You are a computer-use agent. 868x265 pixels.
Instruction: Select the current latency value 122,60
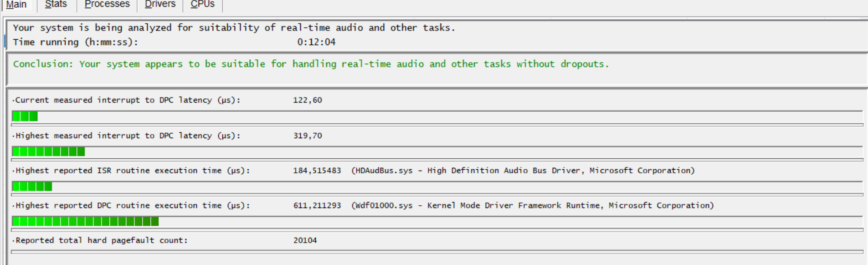308,100
